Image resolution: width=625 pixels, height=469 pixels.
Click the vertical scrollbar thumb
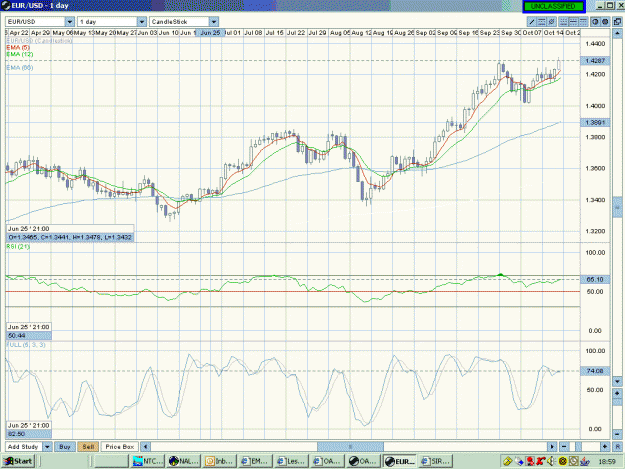(x=617, y=207)
